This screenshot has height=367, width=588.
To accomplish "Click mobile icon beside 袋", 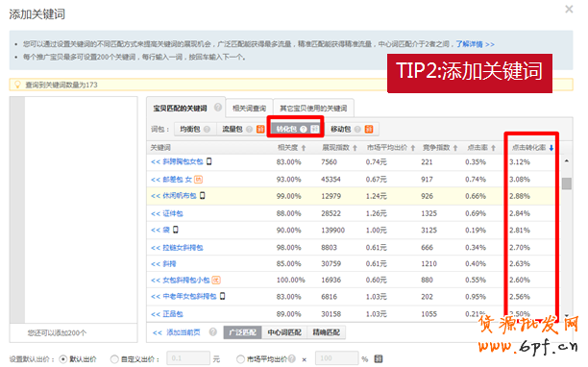I will (x=176, y=230).
